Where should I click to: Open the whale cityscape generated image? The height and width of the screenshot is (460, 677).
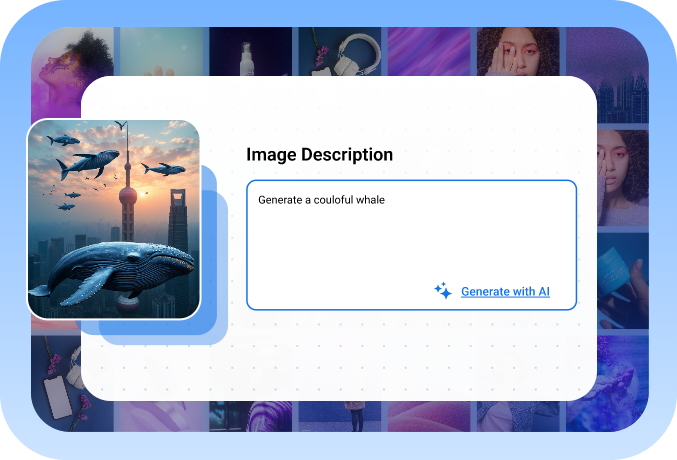tap(114, 219)
